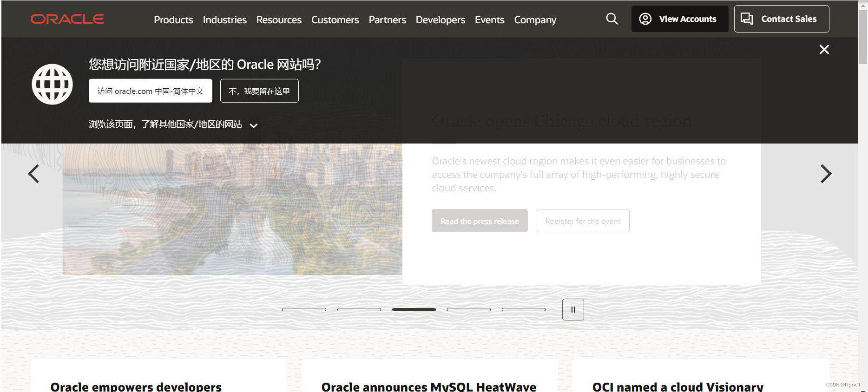Open the Resources menu
868x392 pixels.
(279, 20)
